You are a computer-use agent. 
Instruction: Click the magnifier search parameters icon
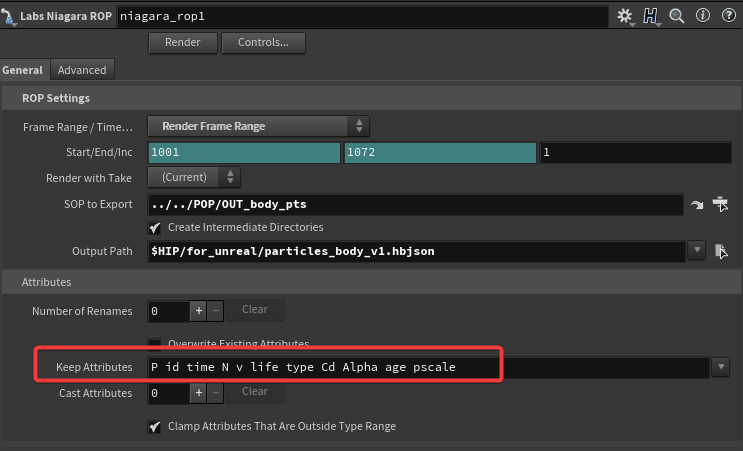[677, 16]
